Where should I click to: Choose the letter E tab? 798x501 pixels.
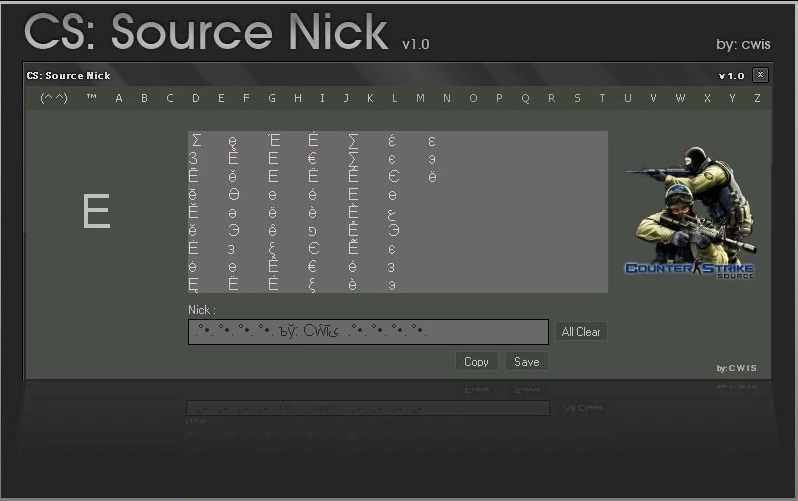[x=221, y=98]
